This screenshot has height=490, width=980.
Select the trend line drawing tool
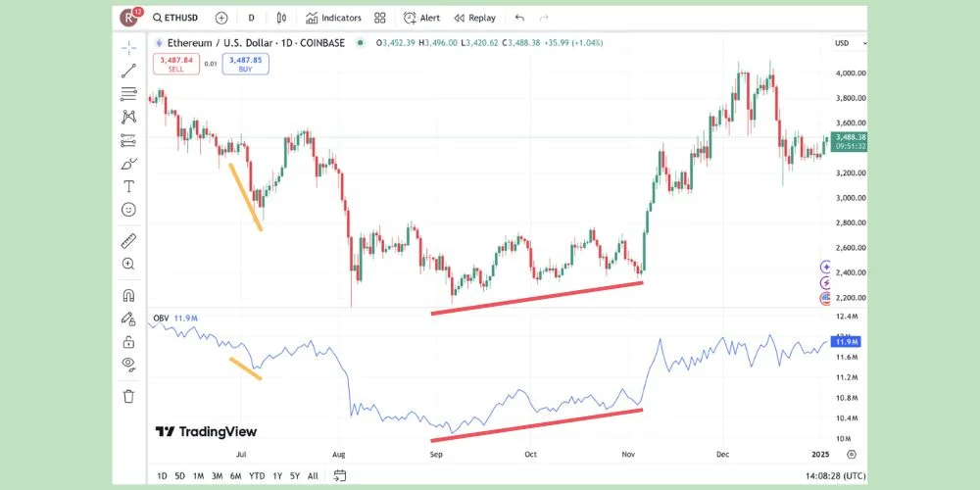(x=128, y=71)
